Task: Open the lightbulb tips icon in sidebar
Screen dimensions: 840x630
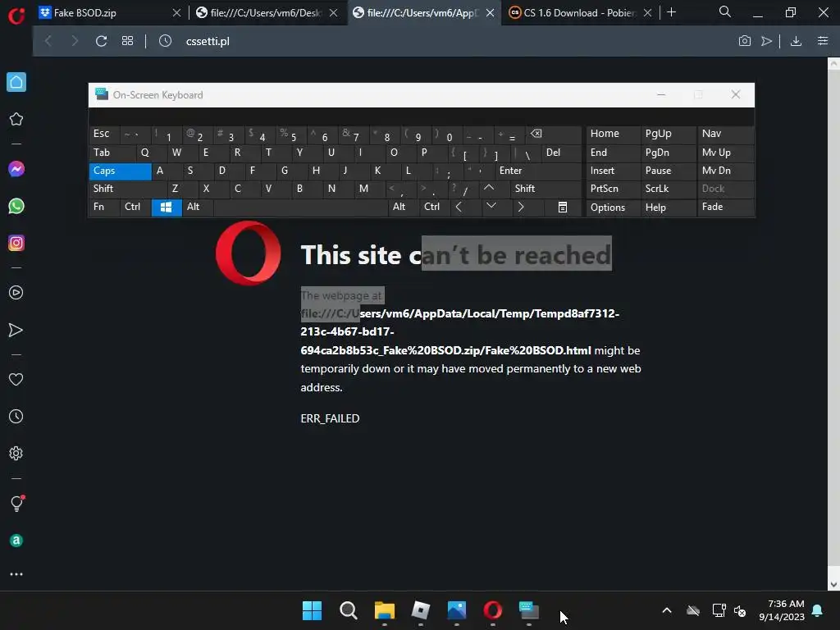Action: pos(16,503)
